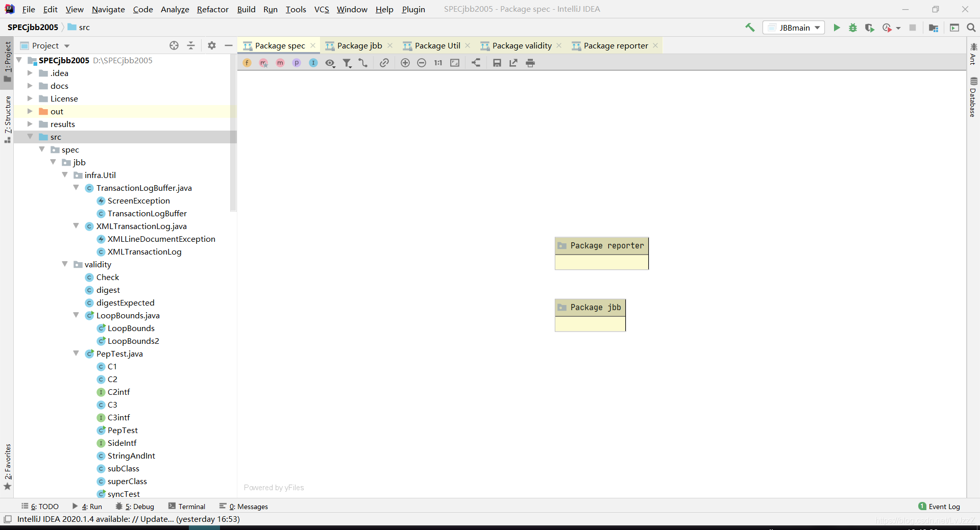Open the Database side tool window
Image resolution: width=980 pixels, height=530 pixels.
(x=973, y=97)
